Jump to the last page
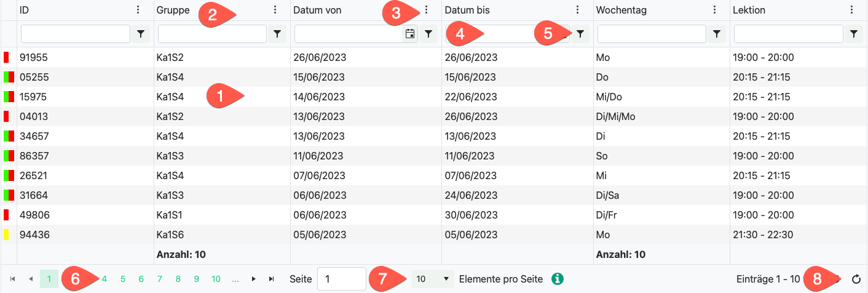This screenshot has height=293, width=868. [271, 279]
